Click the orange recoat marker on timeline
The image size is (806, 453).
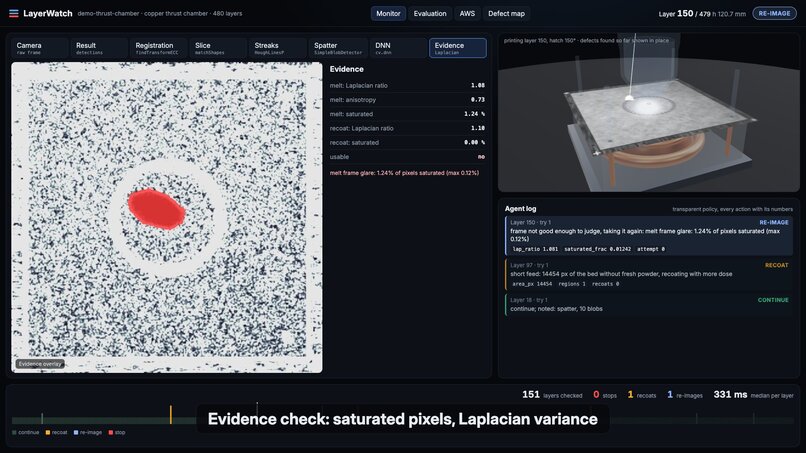click(171, 414)
